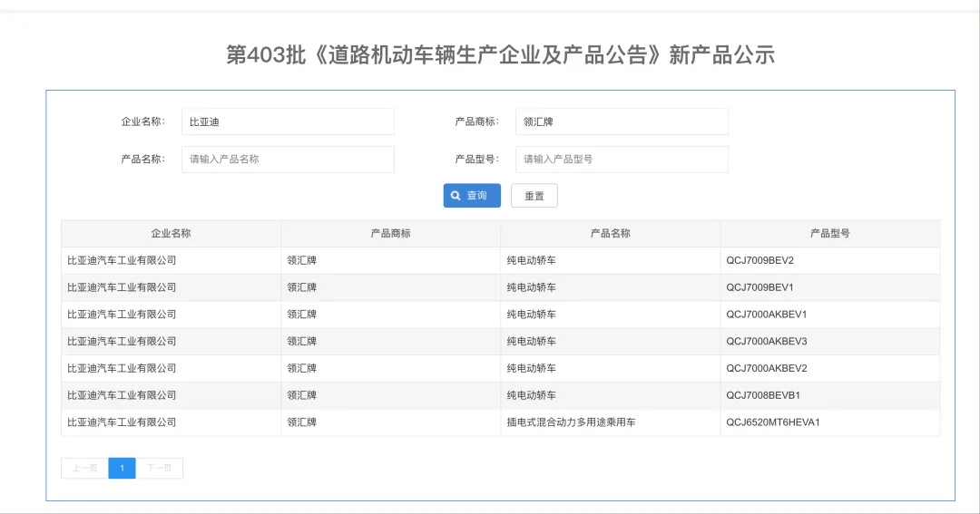Select the 插电式混合动力多用途乘用车 product name cell
Image resolution: width=980 pixels, height=514 pixels.
[571, 422]
